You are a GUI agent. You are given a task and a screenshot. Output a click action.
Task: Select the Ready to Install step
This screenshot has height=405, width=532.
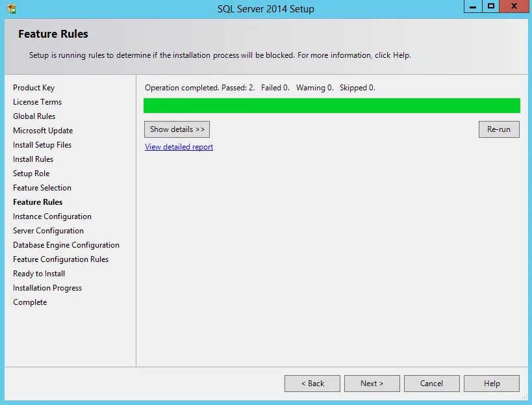coord(39,273)
